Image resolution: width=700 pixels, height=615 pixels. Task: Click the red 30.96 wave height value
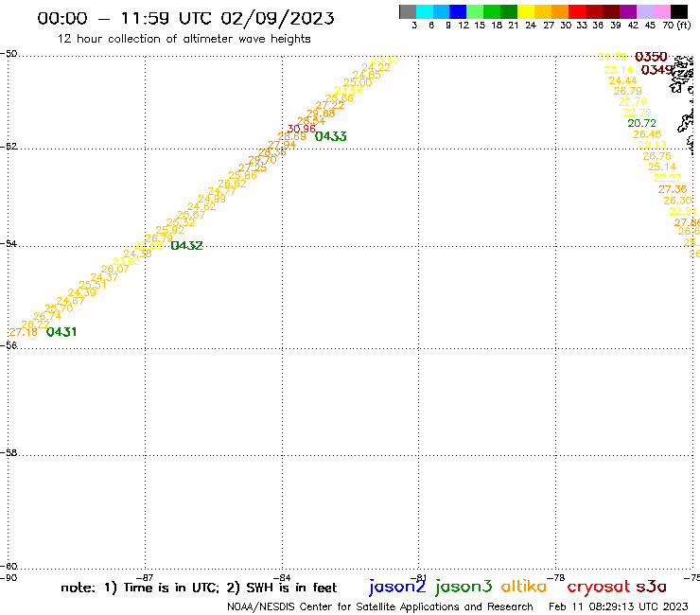302,129
